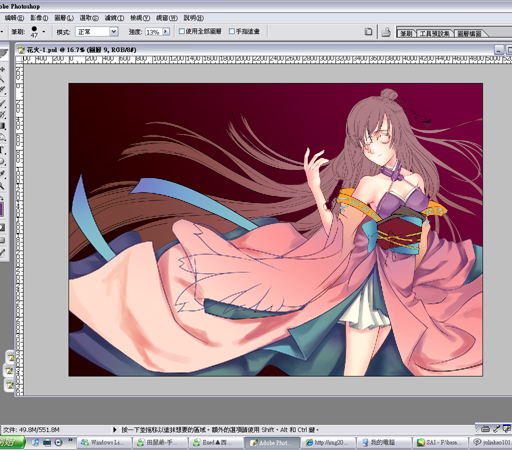Open the 濾鏡(T) menu
This screenshot has height=450, width=512.
pos(114,18)
